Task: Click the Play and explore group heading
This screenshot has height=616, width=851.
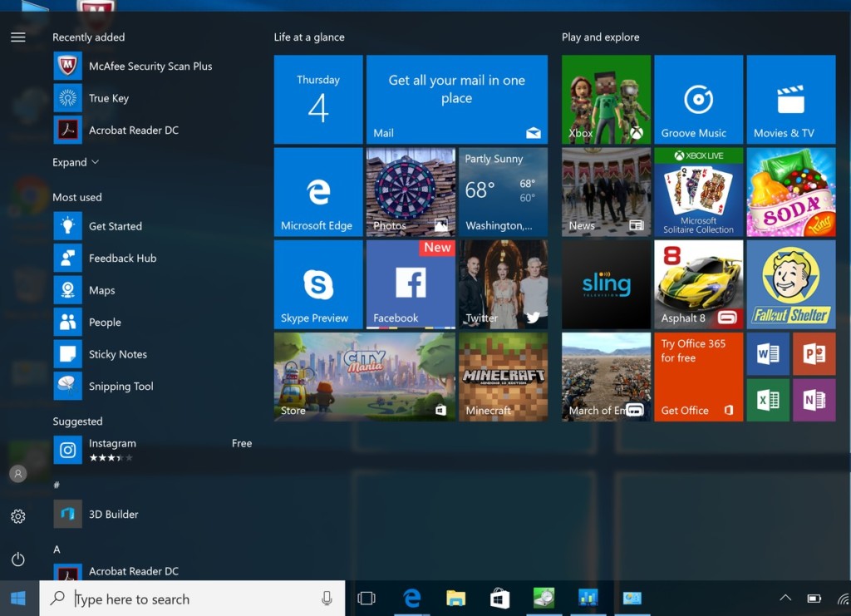Action: (x=600, y=37)
